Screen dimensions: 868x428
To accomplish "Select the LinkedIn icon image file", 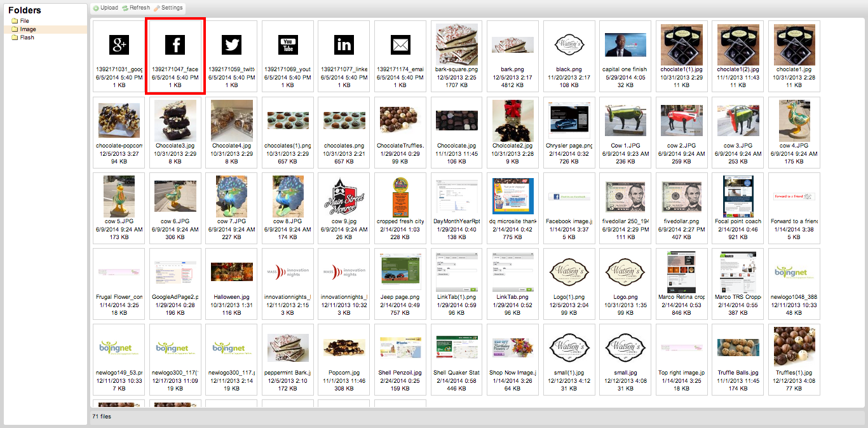I will (x=344, y=57).
